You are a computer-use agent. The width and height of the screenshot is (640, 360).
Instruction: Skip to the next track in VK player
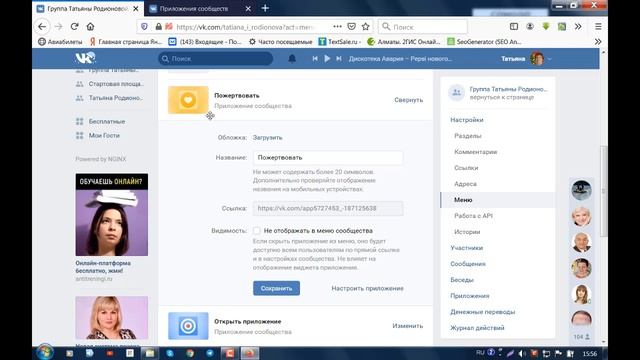tap(338, 59)
